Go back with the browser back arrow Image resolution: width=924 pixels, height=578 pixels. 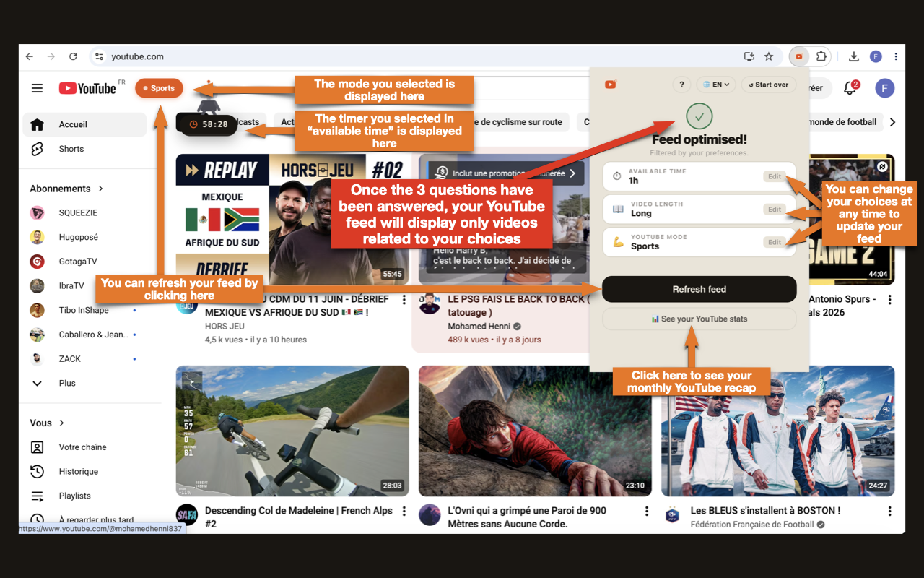29,56
